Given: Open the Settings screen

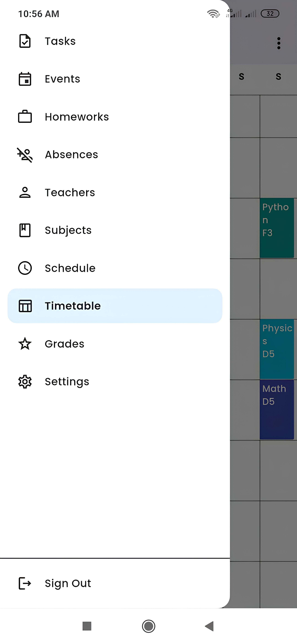Looking at the screenshot, I should click(67, 381).
